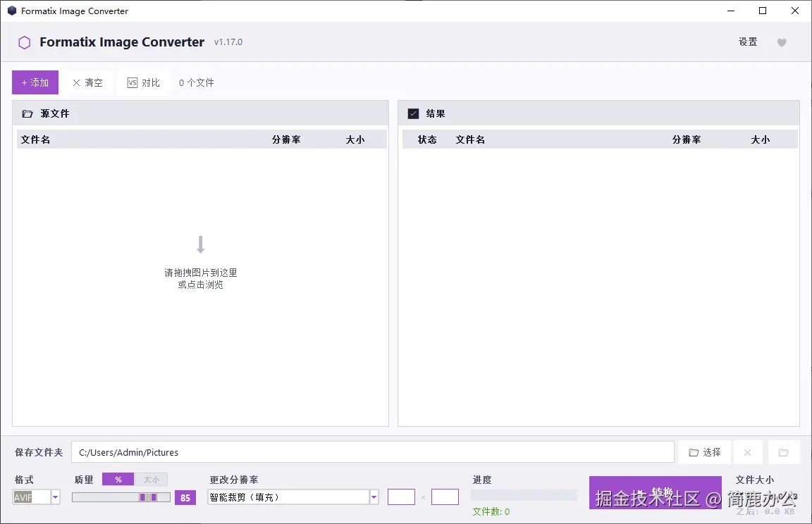Clear the file list with 清空
The width and height of the screenshot is (812, 524).
pyautogui.click(x=87, y=82)
